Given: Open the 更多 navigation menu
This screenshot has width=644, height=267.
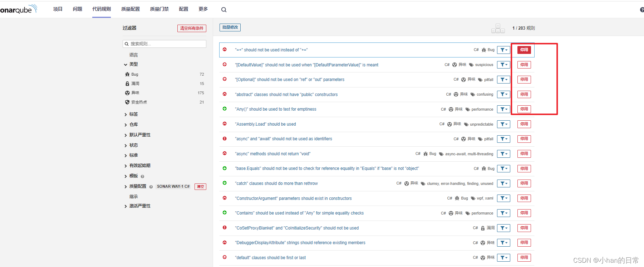Looking at the screenshot, I should 203,9.
